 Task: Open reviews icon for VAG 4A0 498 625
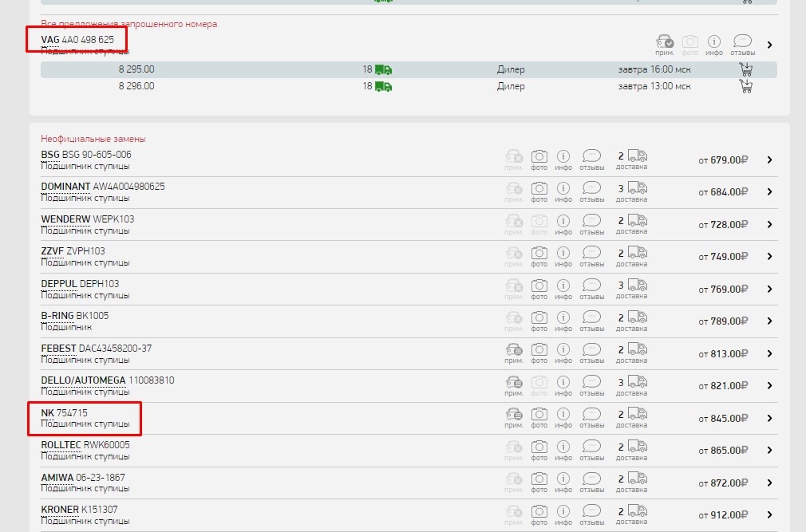(x=742, y=45)
